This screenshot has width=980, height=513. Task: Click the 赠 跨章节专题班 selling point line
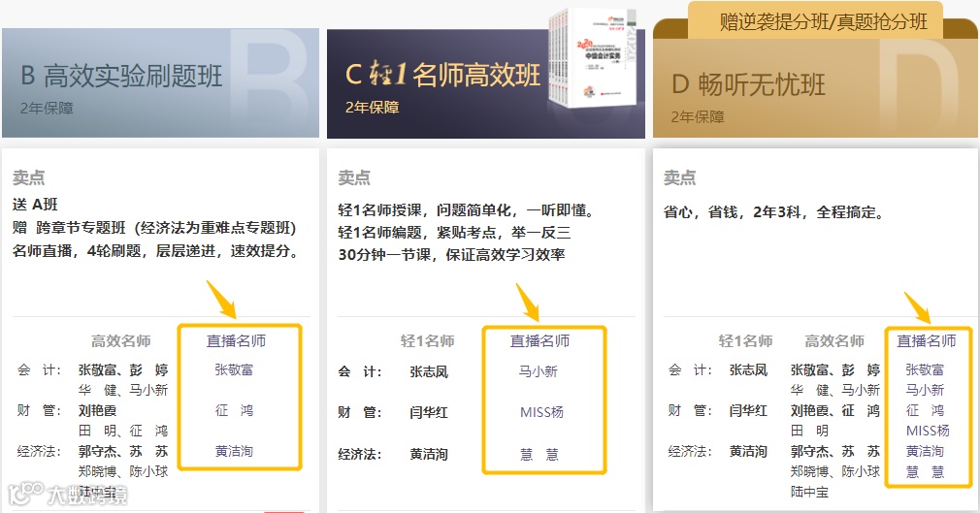coord(154,228)
